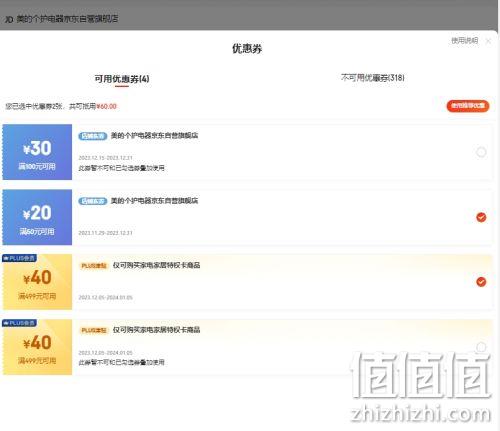
Task: Select the ¥30 coupon radio button
Action: coord(481,152)
